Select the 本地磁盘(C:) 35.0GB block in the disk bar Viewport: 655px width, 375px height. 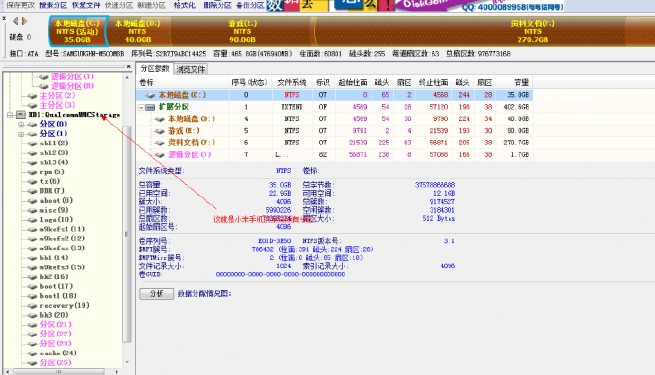click(x=77, y=31)
